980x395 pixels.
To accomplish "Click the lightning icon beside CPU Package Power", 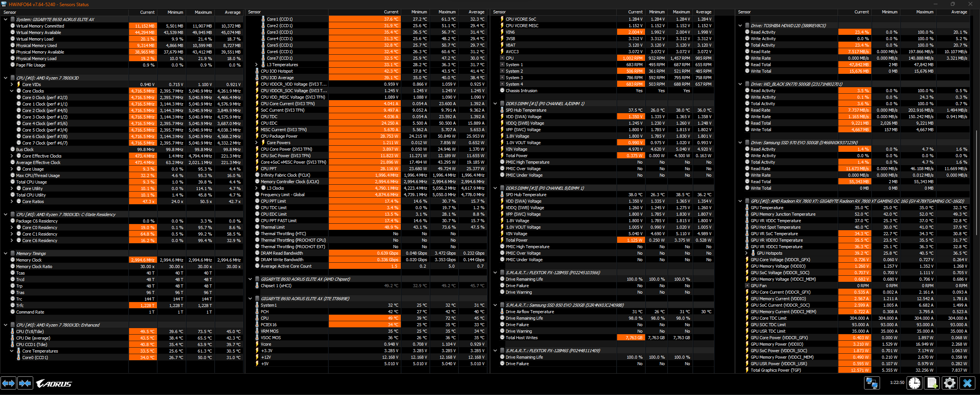I will 257,136.
